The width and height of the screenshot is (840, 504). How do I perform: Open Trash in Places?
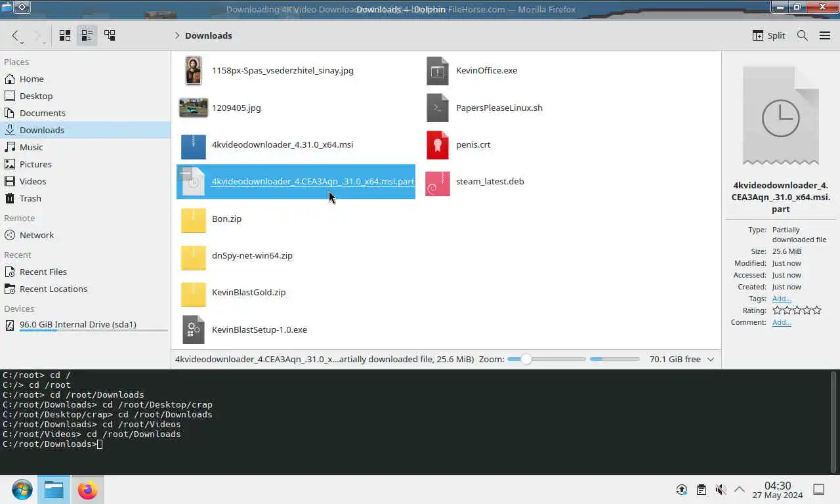[x=85, y=198]
